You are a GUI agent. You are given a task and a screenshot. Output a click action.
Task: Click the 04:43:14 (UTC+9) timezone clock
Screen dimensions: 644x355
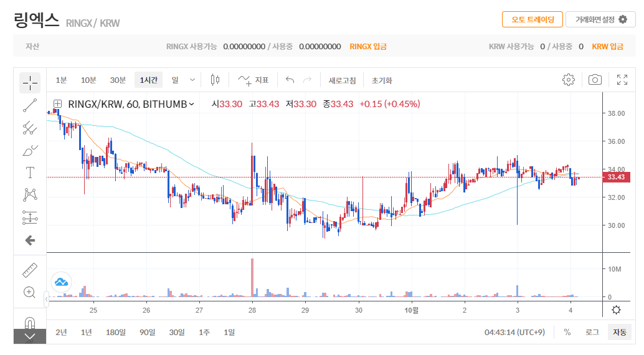(x=514, y=332)
